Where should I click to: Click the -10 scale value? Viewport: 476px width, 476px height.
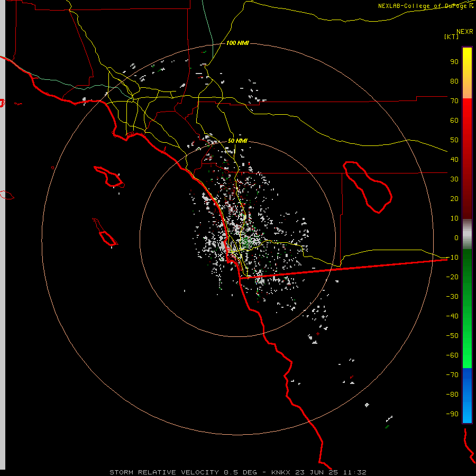pos(452,258)
